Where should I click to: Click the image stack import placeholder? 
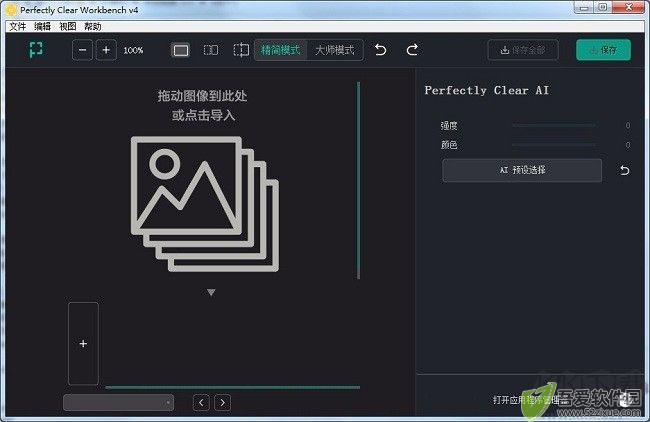click(205, 204)
